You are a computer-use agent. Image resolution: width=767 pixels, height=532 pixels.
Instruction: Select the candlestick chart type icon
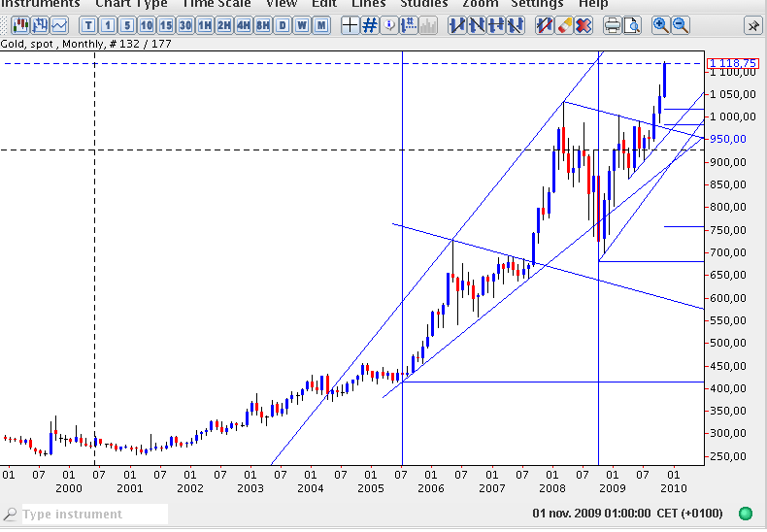17,25
